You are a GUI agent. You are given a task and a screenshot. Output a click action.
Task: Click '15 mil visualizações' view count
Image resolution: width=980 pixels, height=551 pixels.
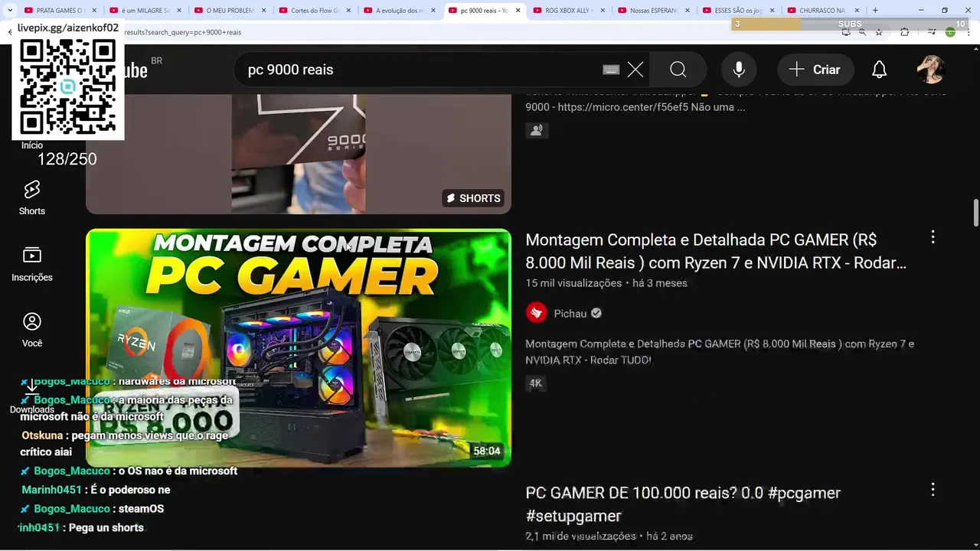(x=573, y=283)
